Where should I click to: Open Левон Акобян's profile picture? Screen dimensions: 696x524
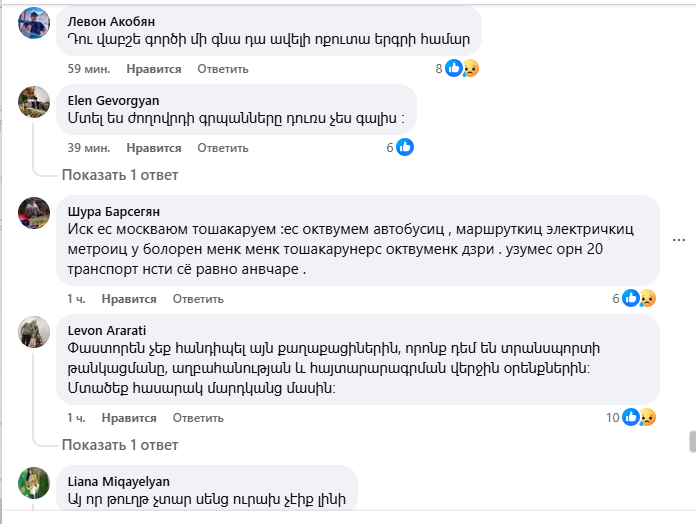coord(35,22)
